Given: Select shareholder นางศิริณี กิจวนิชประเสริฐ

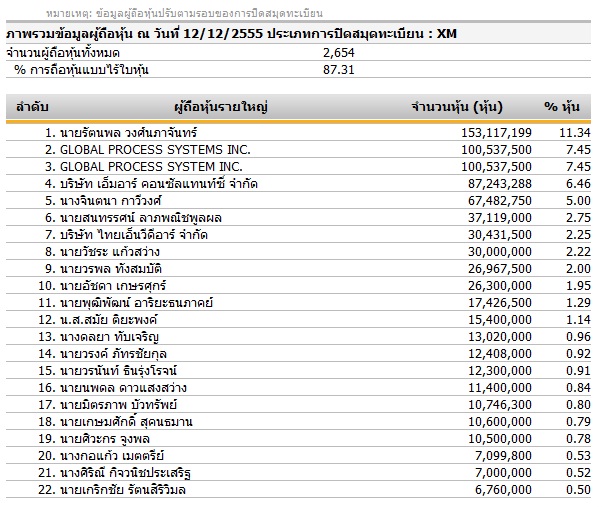Looking at the screenshot, I should click(x=126, y=473).
